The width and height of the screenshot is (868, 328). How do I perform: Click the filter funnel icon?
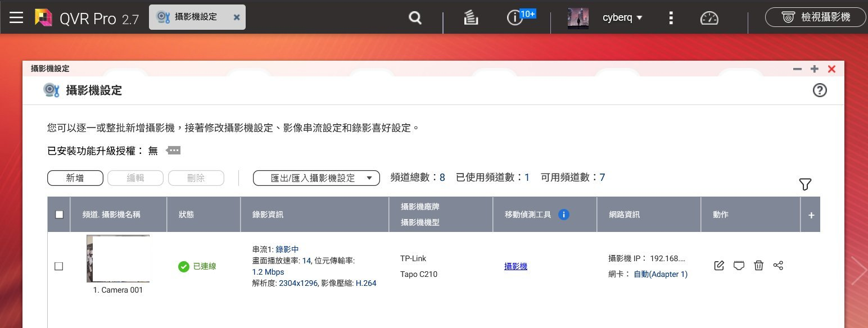(805, 184)
